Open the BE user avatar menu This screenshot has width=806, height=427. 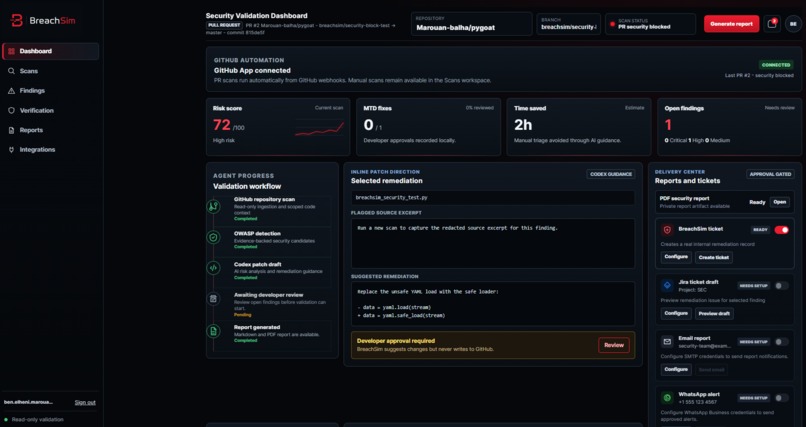(793, 24)
